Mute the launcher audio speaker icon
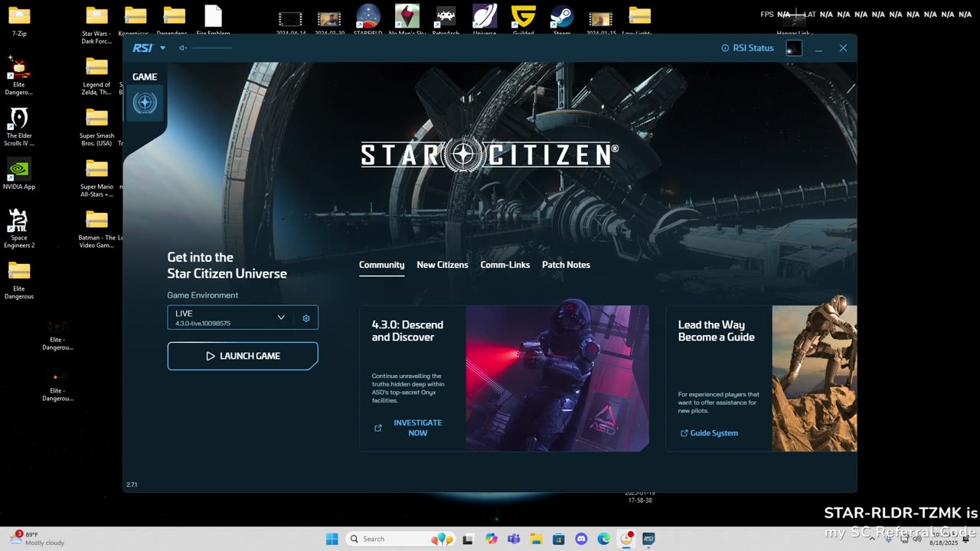 click(x=183, y=48)
